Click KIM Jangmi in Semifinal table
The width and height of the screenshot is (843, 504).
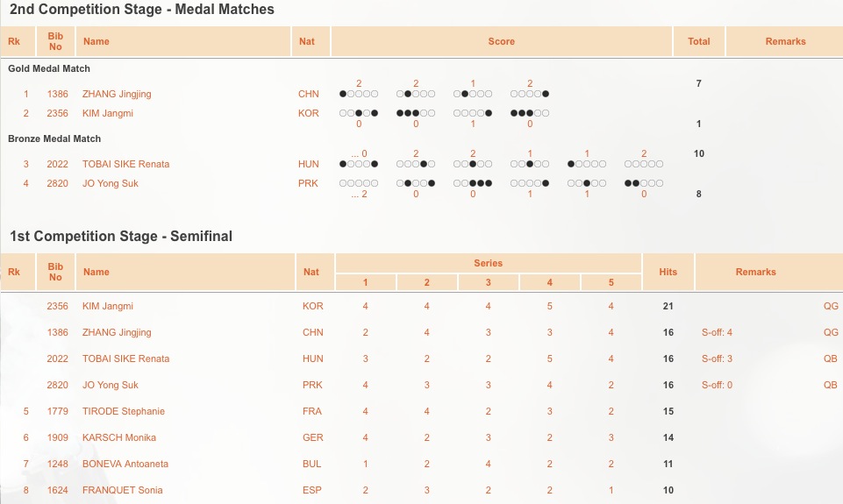[x=108, y=306]
